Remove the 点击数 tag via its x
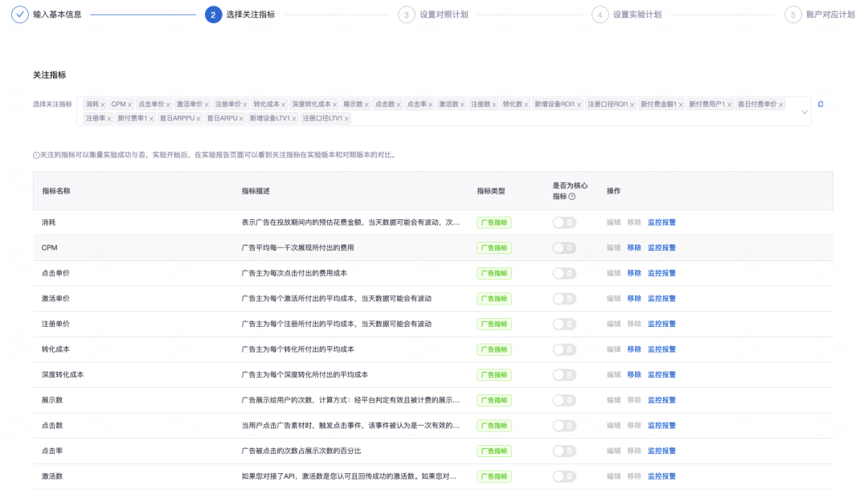This screenshot has width=868, height=490. (399, 104)
